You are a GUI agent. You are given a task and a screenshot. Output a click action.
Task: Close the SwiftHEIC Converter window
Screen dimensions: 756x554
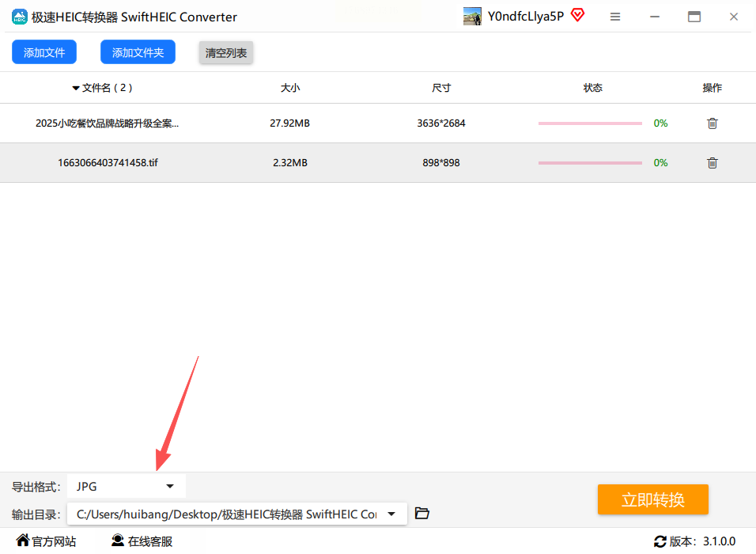click(x=734, y=17)
